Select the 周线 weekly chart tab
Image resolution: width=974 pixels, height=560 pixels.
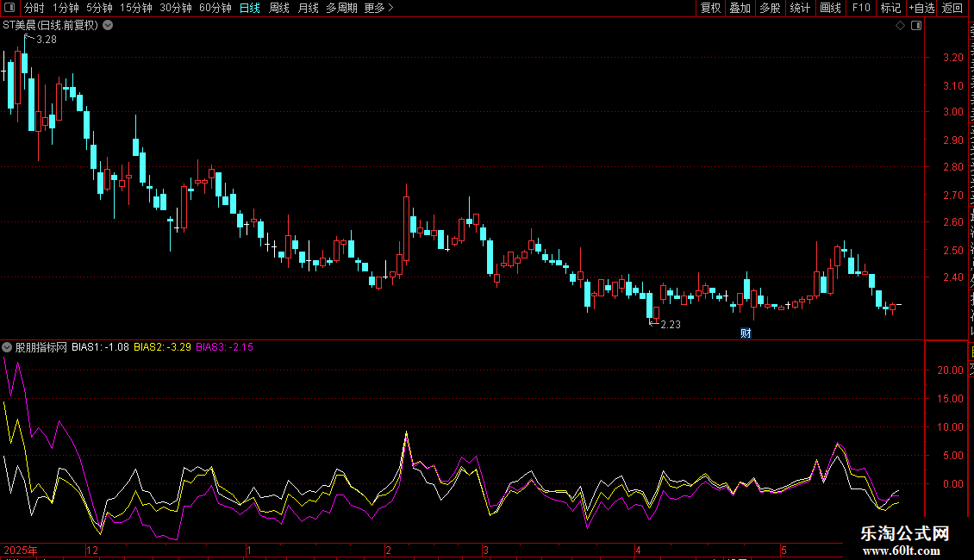coord(279,8)
